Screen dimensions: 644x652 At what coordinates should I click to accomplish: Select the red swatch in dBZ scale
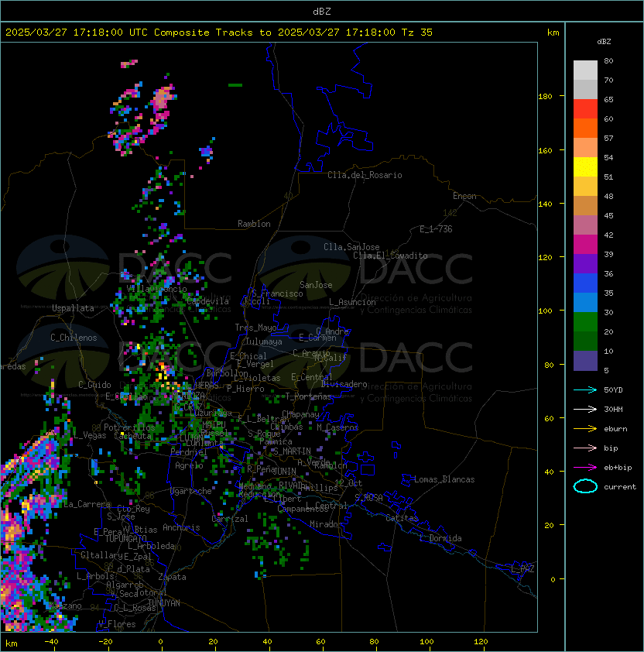click(x=585, y=109)
